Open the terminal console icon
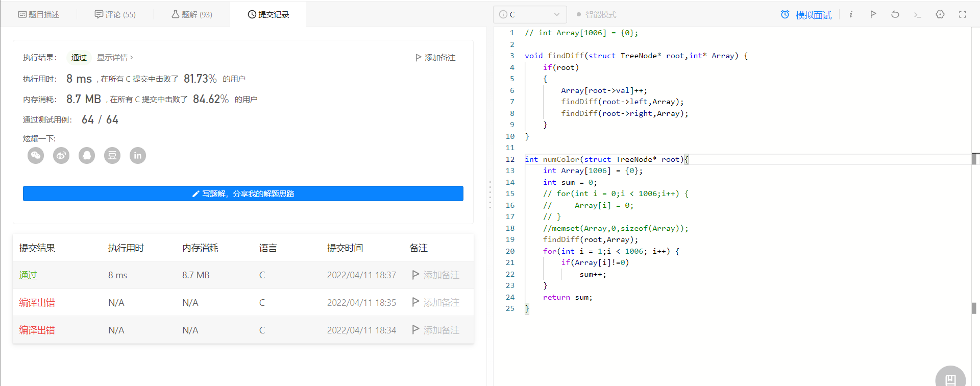This screenshot has width=980, height=386. [917, 14]
